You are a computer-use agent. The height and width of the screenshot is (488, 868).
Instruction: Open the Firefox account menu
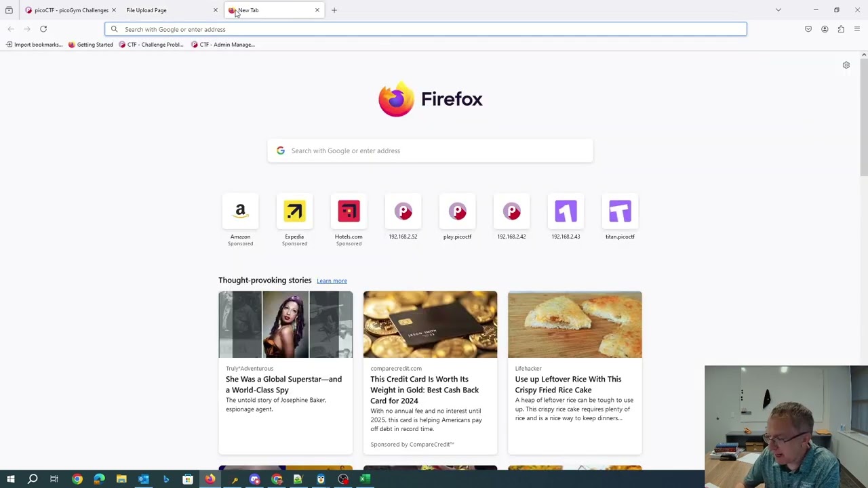click(x=825, y=29)
